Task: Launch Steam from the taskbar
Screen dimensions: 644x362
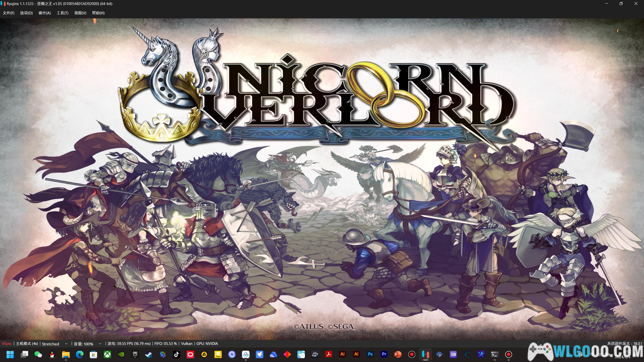Action: tap(149, 354)
